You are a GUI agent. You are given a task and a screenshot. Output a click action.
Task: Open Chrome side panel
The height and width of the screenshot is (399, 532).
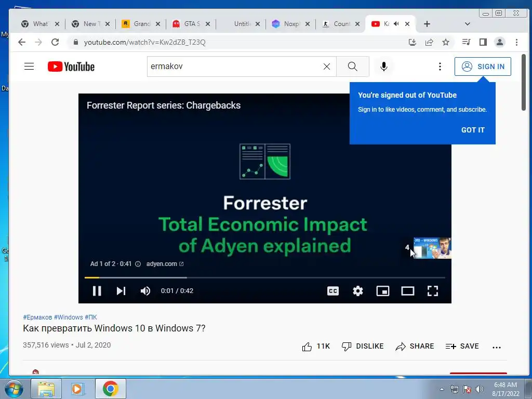(483, 42)
